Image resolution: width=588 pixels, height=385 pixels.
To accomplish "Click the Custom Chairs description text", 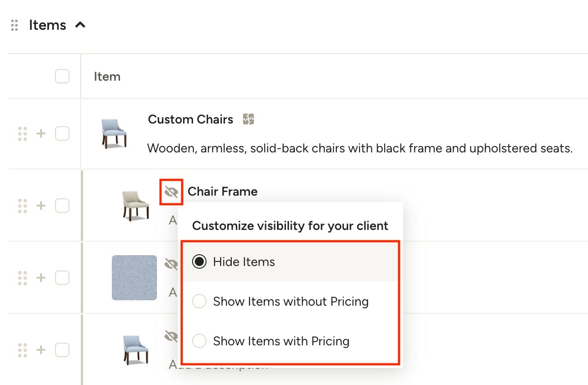I will 360,148.
